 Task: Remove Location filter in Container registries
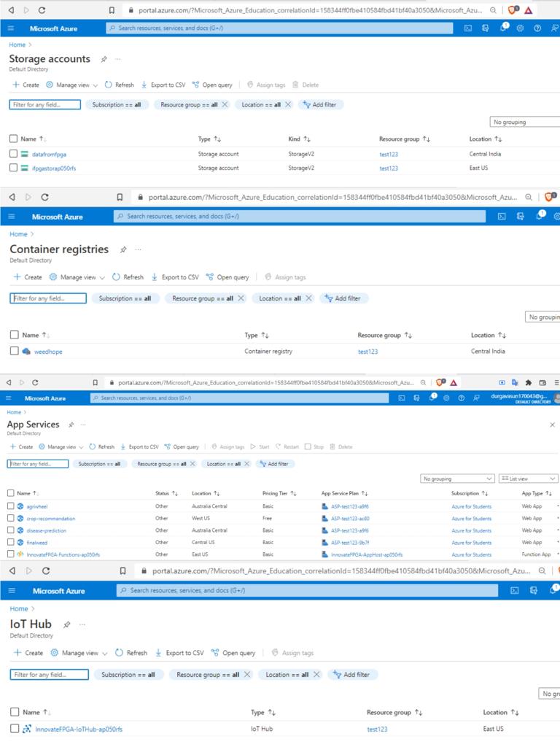pos(308,298)
